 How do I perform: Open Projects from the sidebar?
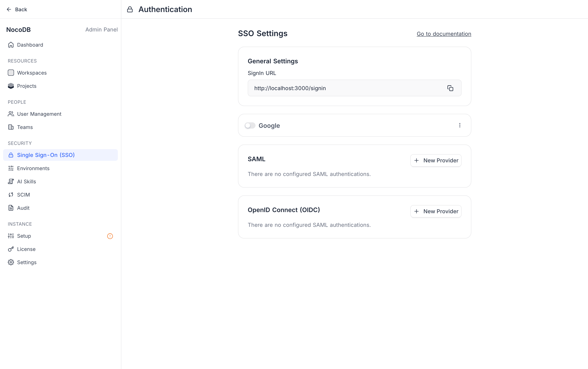[60, 86]
